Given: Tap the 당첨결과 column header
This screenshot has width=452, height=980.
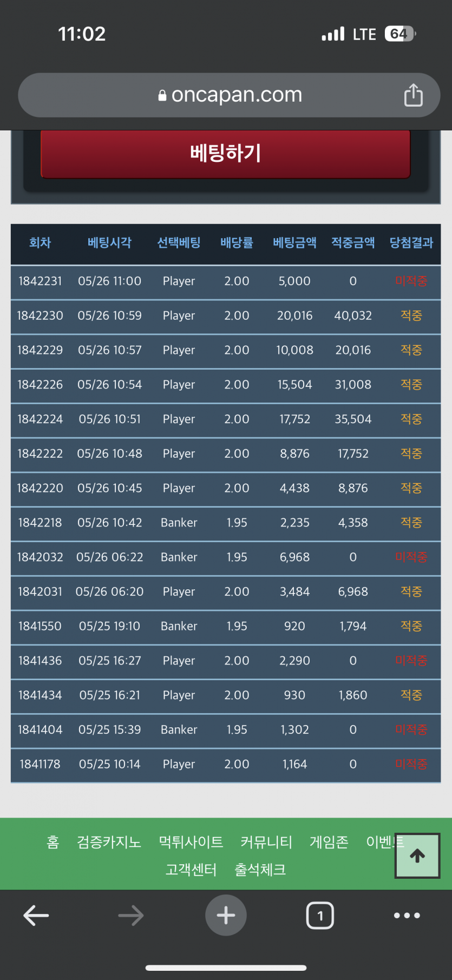Looking at the screenshot, I should click(x=411, y=242).
